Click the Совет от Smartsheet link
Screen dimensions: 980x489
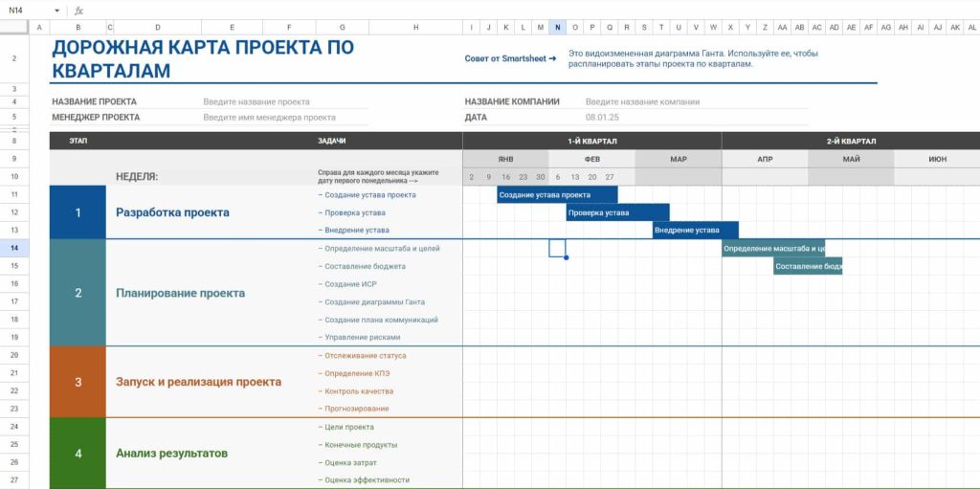click(x=510, y=58)
